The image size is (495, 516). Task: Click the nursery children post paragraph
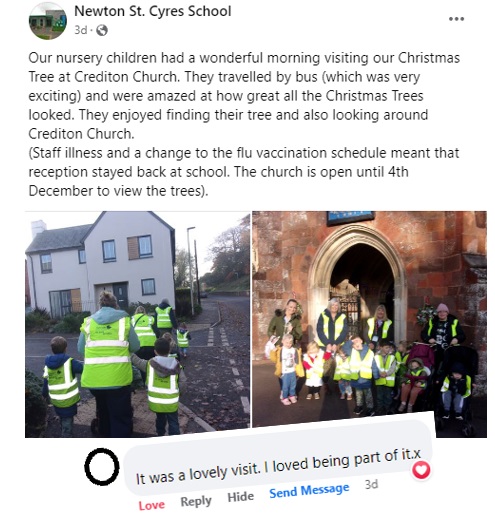[x=244, y=96]
